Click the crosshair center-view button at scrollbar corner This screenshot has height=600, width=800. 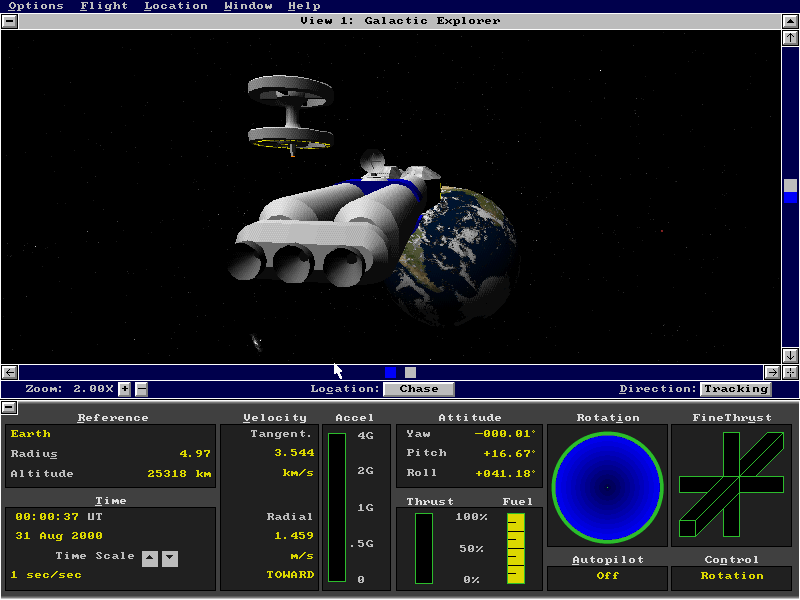[790, 372]
